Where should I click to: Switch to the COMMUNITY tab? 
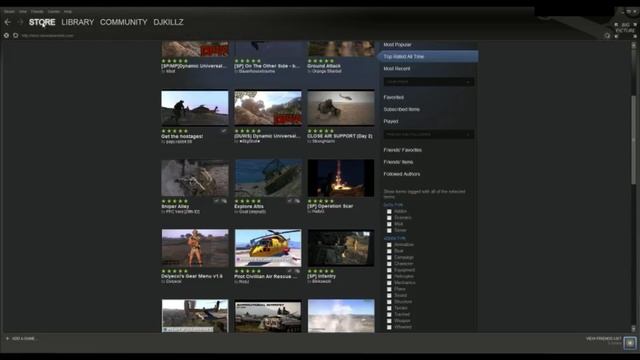pyautogui.click(x=124, y=22)
